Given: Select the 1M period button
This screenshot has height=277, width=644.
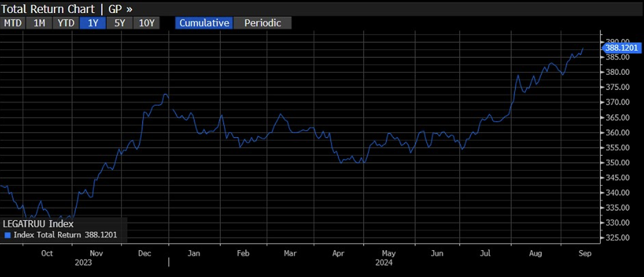Looking at the screenshot, I should [39, 23].
